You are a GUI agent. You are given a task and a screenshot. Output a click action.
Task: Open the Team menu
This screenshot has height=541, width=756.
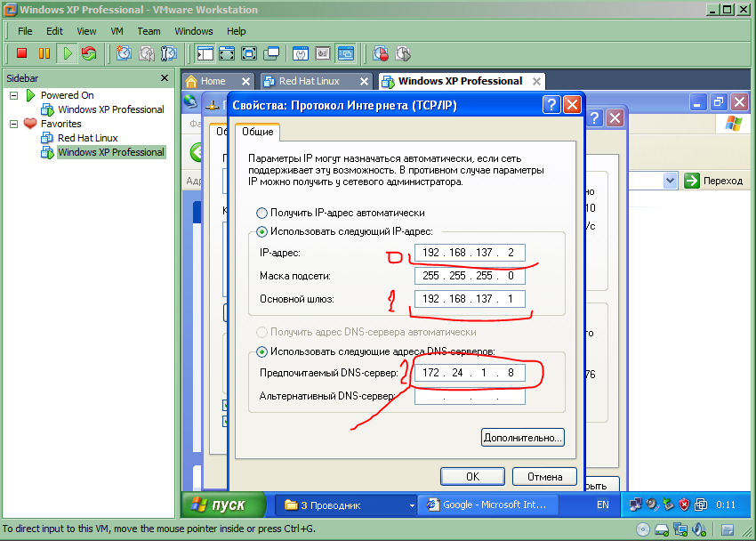(x=149, y=31)
